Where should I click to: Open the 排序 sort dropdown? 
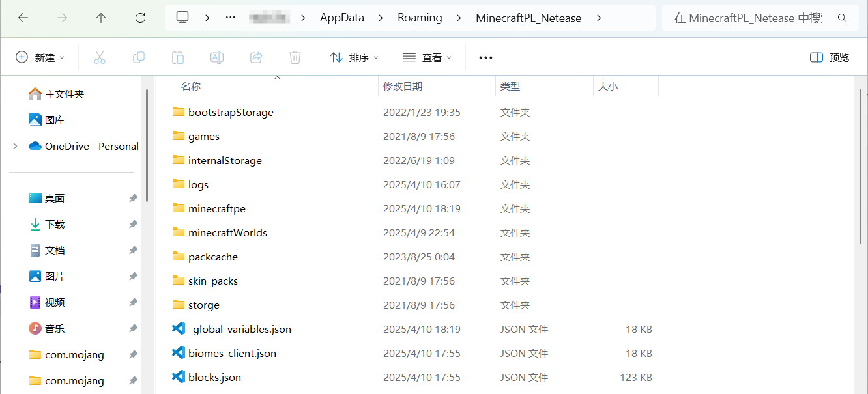pos(354,57)
